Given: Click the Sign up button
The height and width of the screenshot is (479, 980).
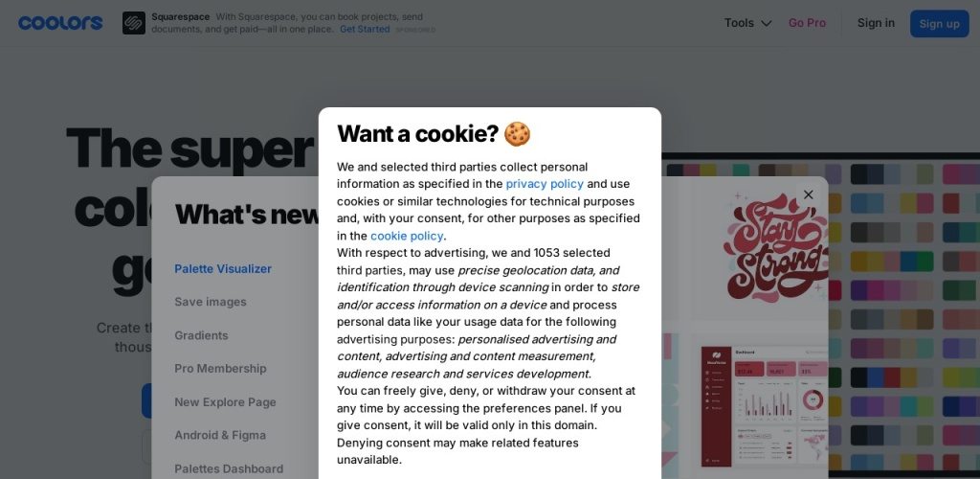Looking at the screenshot, I should pos(940,24).
